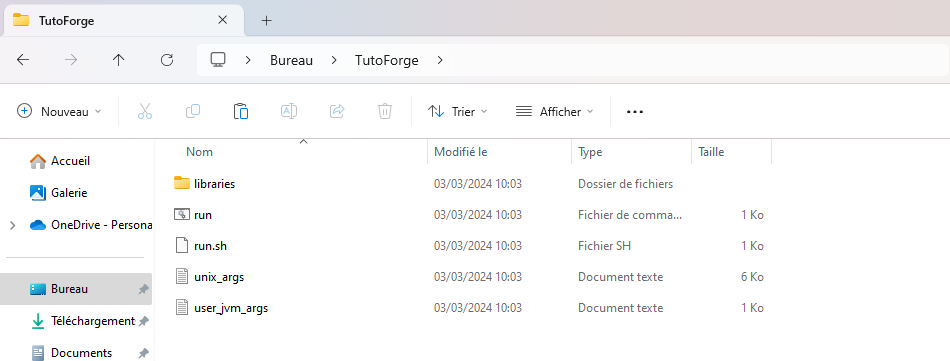The width and height of the screenshot is (950, 361).
Task: Expand the OneDrive tree node
Action: point(13,225)
